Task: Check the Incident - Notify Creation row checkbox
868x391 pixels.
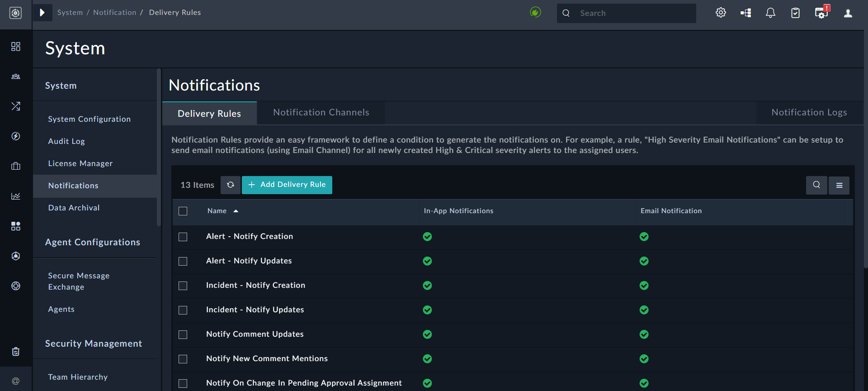Action: pos(183,286)
